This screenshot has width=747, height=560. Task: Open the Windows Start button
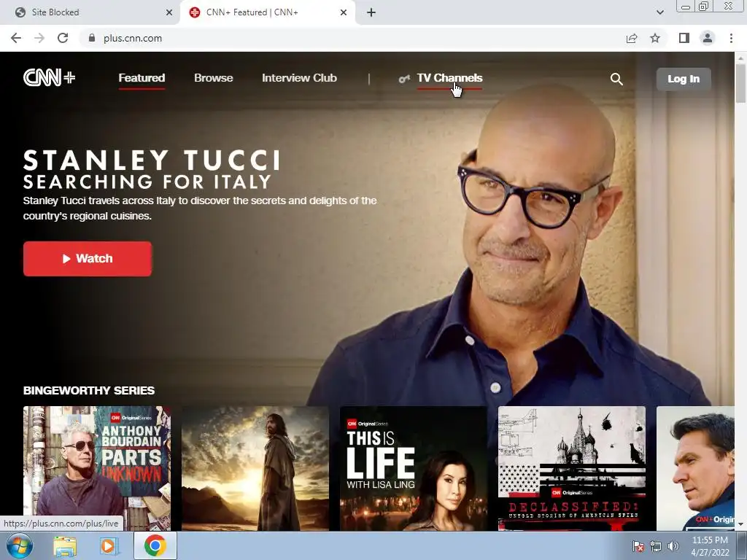[20, 545]
